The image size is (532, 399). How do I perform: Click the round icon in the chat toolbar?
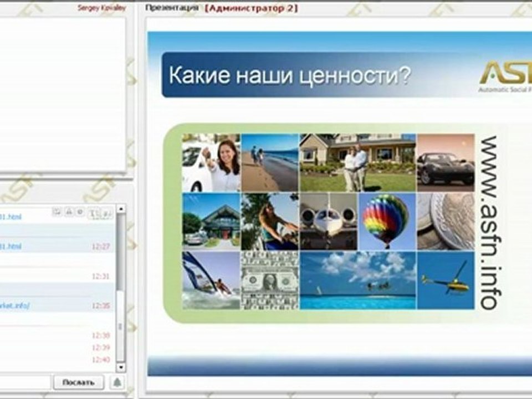click(x=80, y=212)
